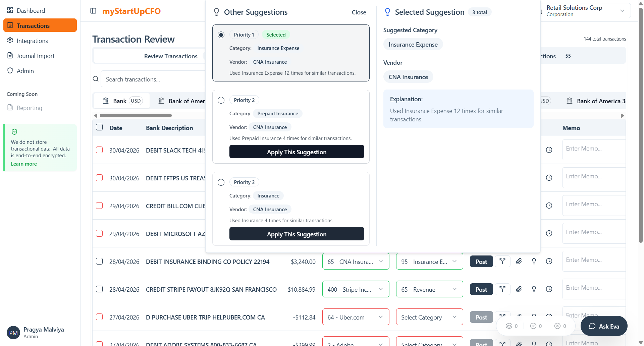Screen dimensions: 644x346
Task: Open the history clock on the Slack transaction row
Action: click(x=549, y=150)
